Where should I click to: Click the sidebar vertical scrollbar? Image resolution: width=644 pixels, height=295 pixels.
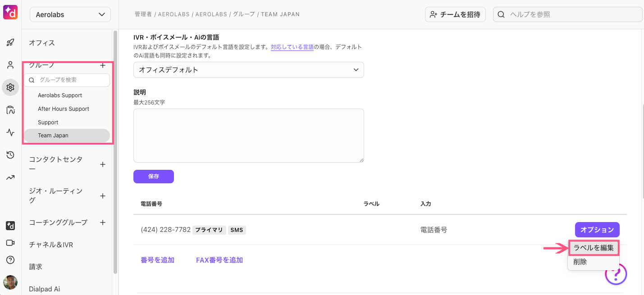tap(115, 152)
